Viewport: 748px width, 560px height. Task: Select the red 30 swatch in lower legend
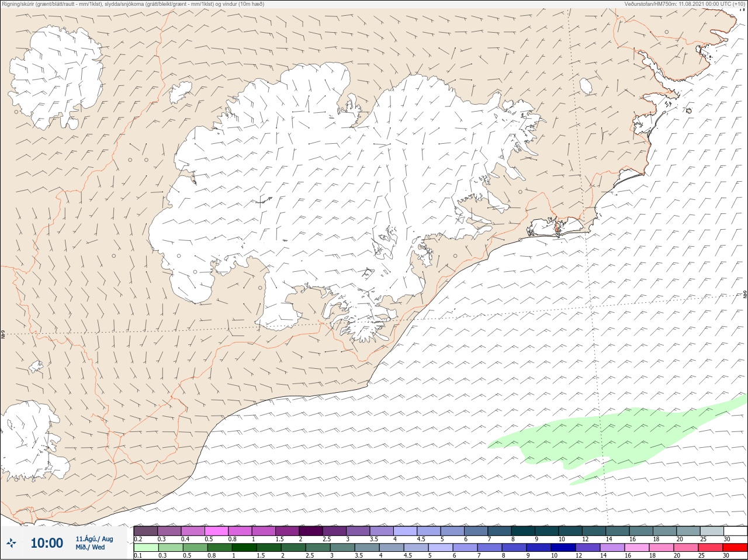735,548
